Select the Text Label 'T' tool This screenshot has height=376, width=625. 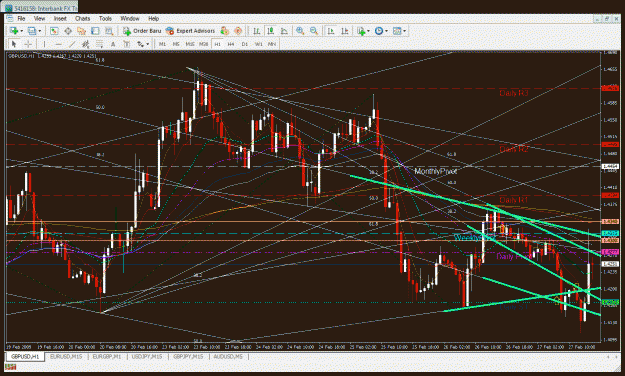(x=127, y=44)
